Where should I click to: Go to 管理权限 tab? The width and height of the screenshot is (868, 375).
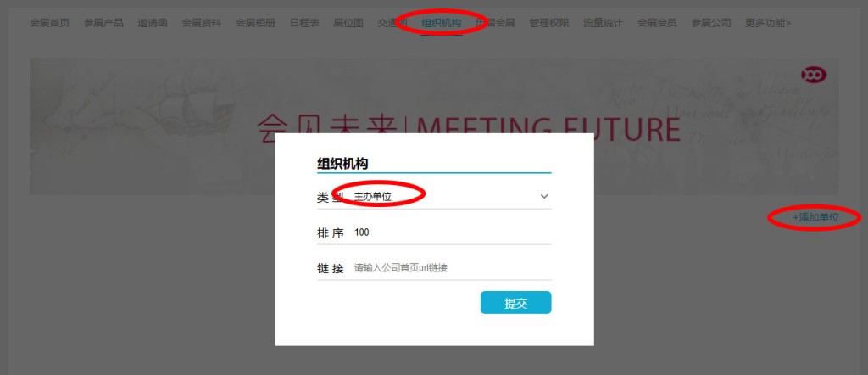click(x=548, y=23)
